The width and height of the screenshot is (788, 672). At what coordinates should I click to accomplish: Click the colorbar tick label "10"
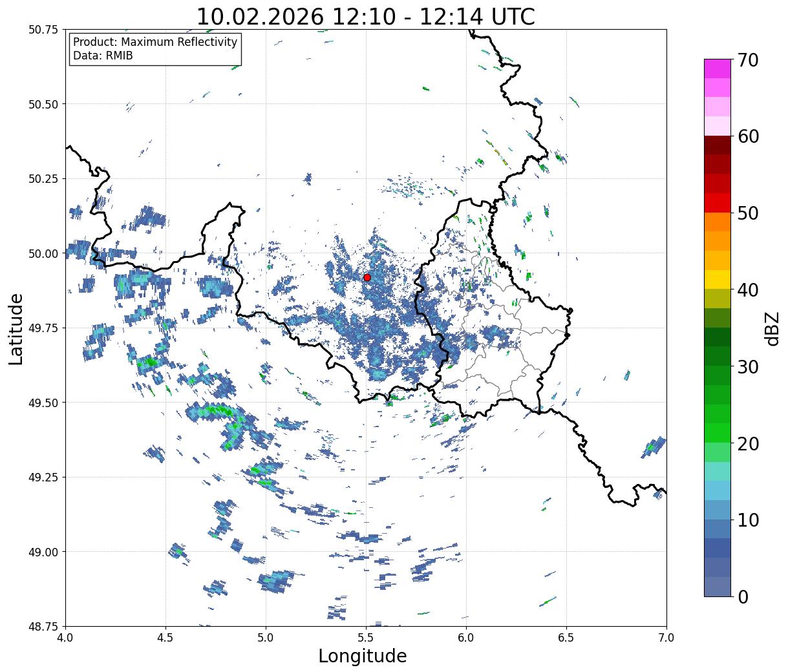click(748, 520)
